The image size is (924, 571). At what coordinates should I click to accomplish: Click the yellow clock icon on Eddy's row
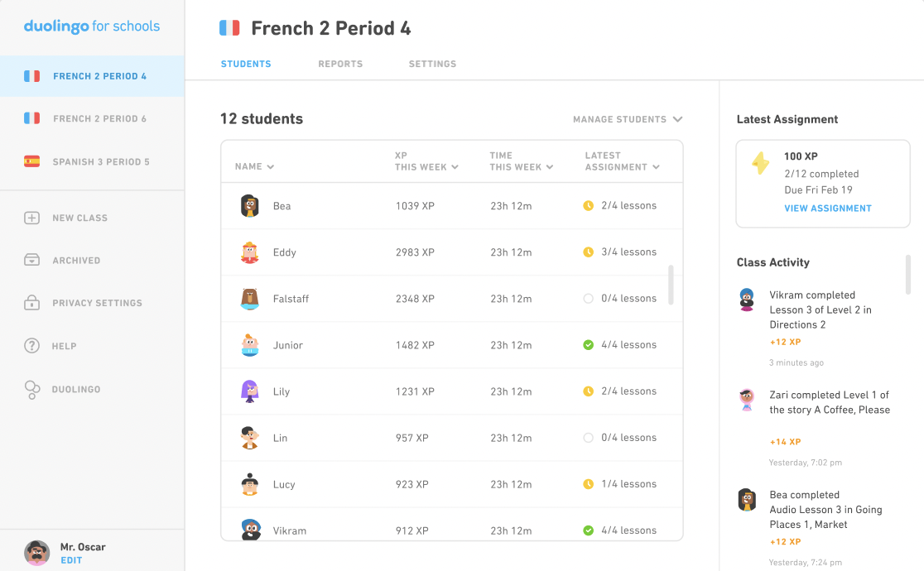(590, 252)
